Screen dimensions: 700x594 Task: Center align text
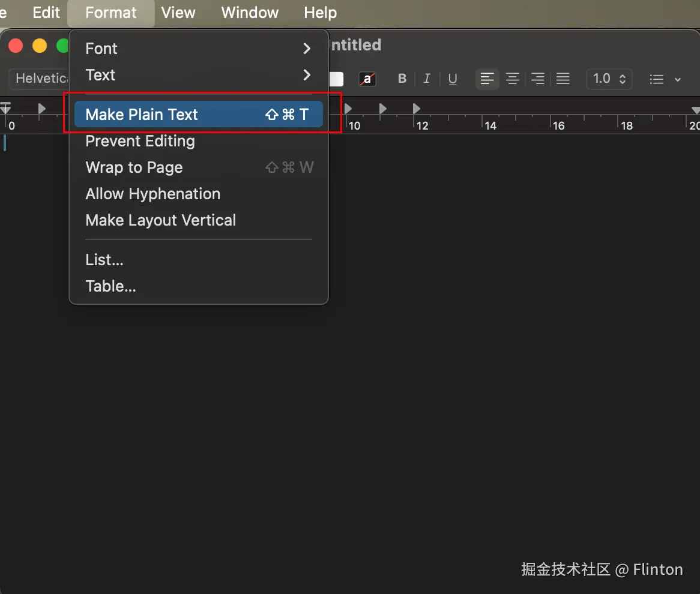[513, 79]
